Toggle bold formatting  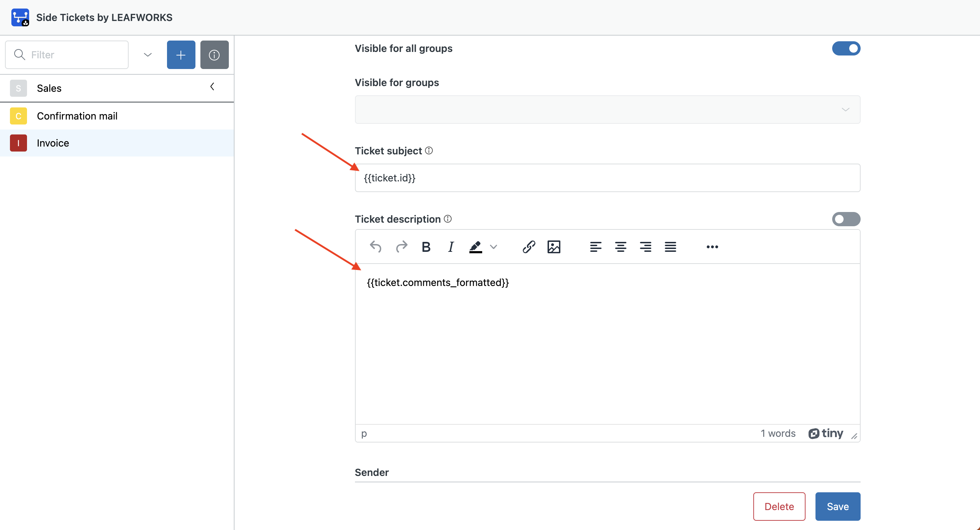pyautogui.click(x=426, y=247)
